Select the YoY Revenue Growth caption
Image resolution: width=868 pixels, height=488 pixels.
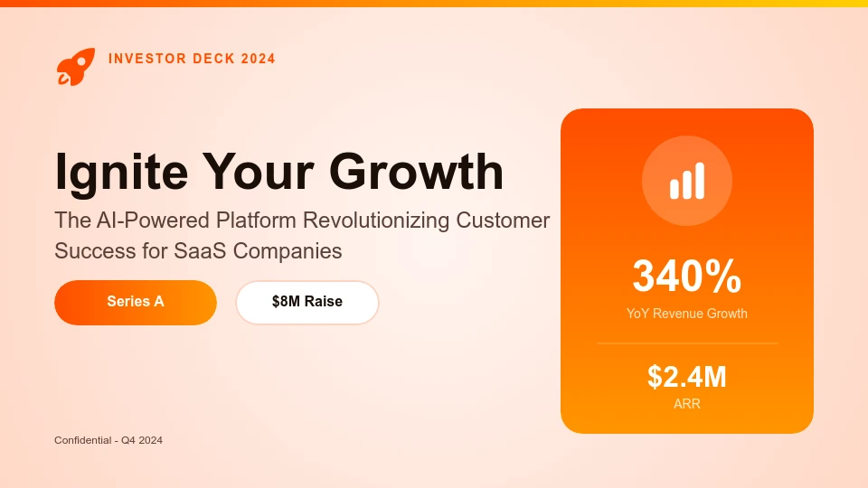pos(687,314)
